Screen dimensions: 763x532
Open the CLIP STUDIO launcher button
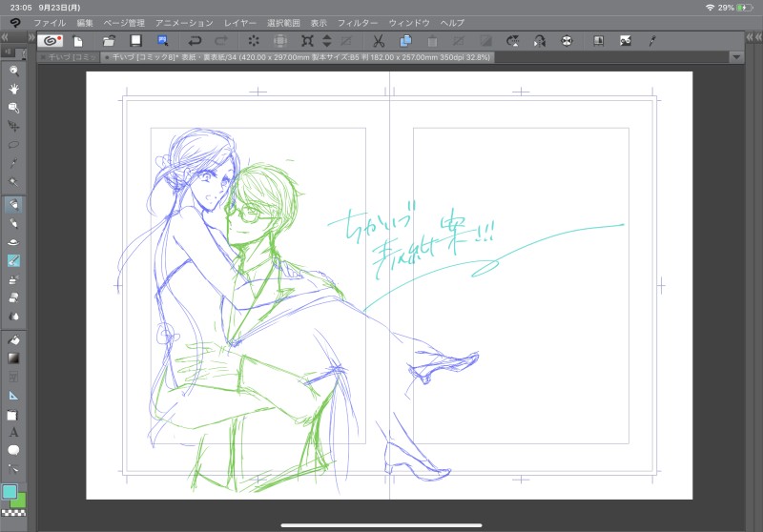(51, 41)
